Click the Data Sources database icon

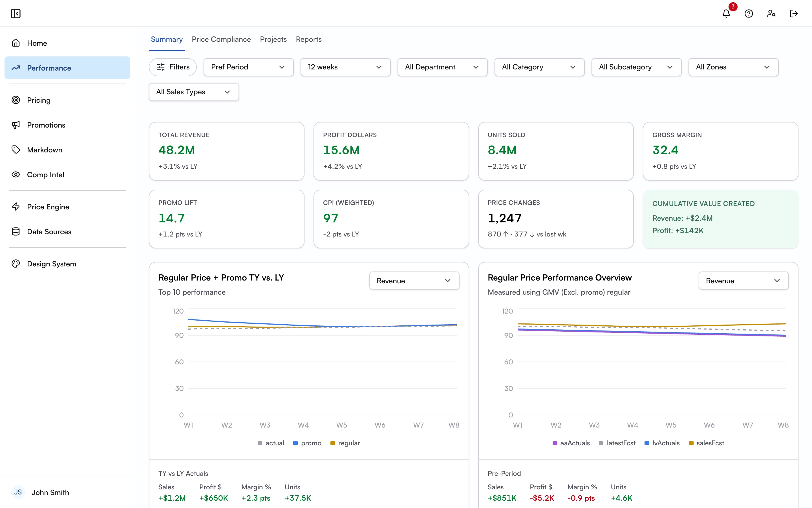pos(16,232)
